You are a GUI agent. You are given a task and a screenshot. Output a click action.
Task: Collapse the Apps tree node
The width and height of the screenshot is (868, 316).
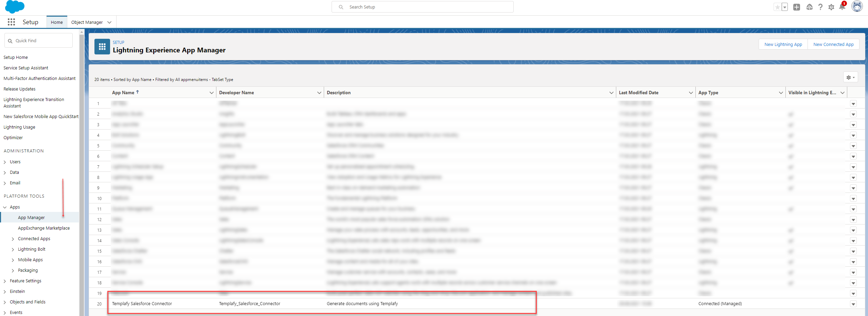pyautogui.click(x=5, y=207)
